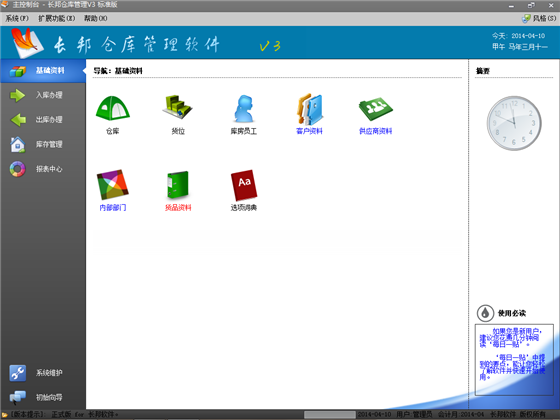Click the blue tip text under 使用必读
The height and width of the screenshot is (420, 560).
pyautogui.click(x=512, y=354)
